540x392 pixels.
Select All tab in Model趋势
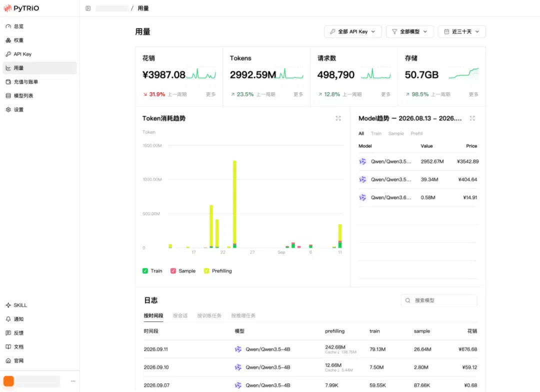[x=361, y=133]
